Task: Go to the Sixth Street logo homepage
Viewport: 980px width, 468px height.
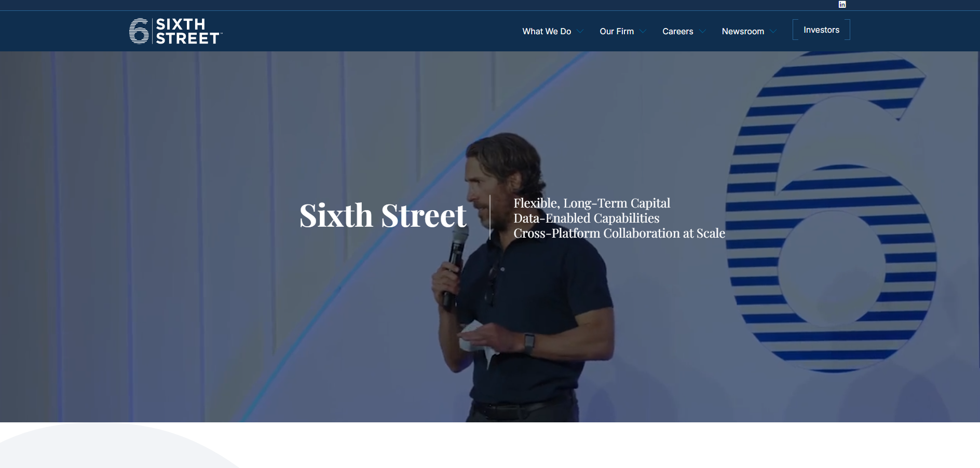Action: [175, 31]
